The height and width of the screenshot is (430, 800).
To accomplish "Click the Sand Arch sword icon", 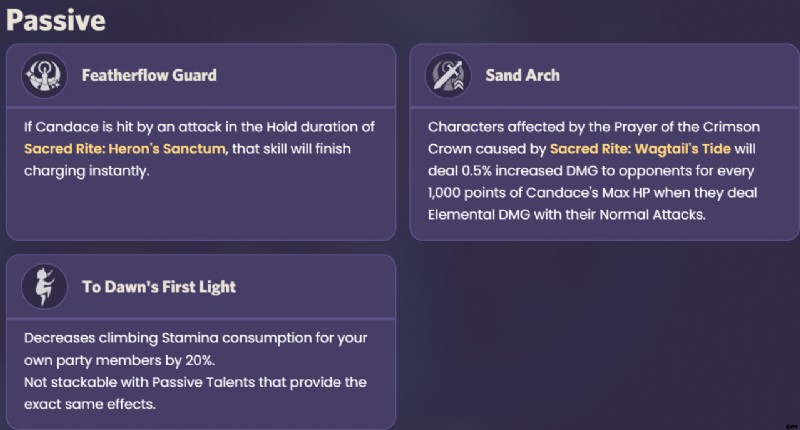I will coord(448,75).
